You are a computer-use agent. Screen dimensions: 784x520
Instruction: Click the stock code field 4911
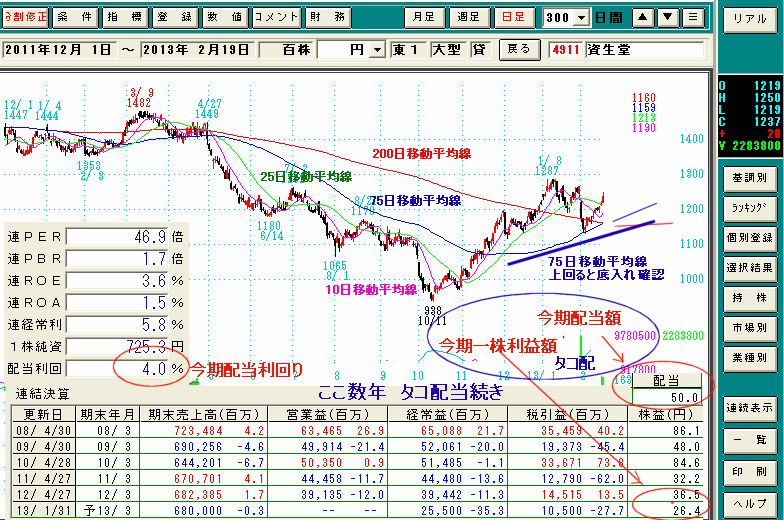click(566, 50)
